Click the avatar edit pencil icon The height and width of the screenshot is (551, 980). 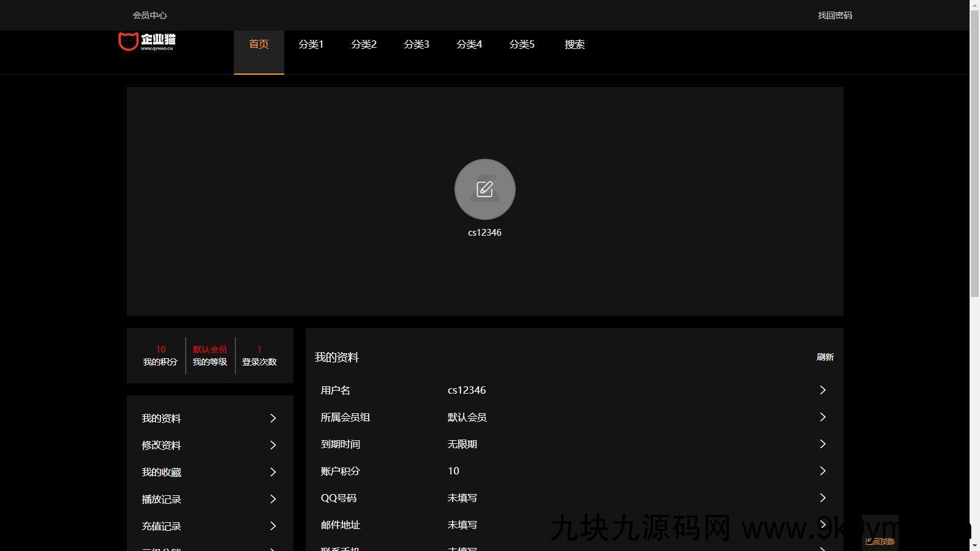pyautogui.click(x=484, y=189)
